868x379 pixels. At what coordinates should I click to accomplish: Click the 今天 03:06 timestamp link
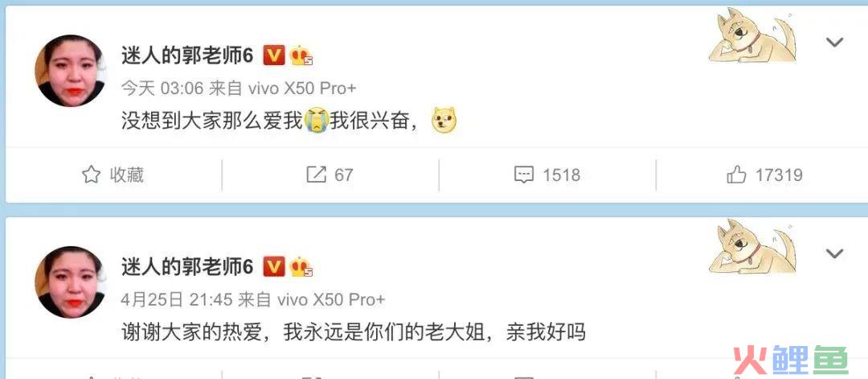pos(162,88)
